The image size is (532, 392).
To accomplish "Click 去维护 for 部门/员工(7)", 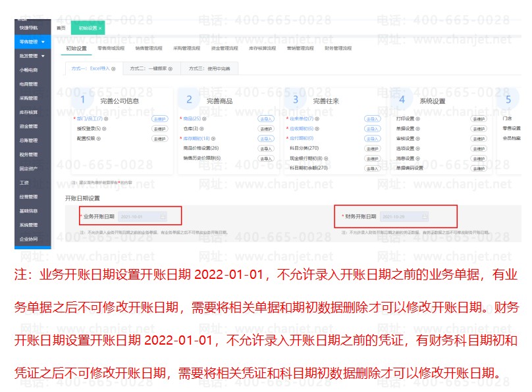I will click(159, 119).
